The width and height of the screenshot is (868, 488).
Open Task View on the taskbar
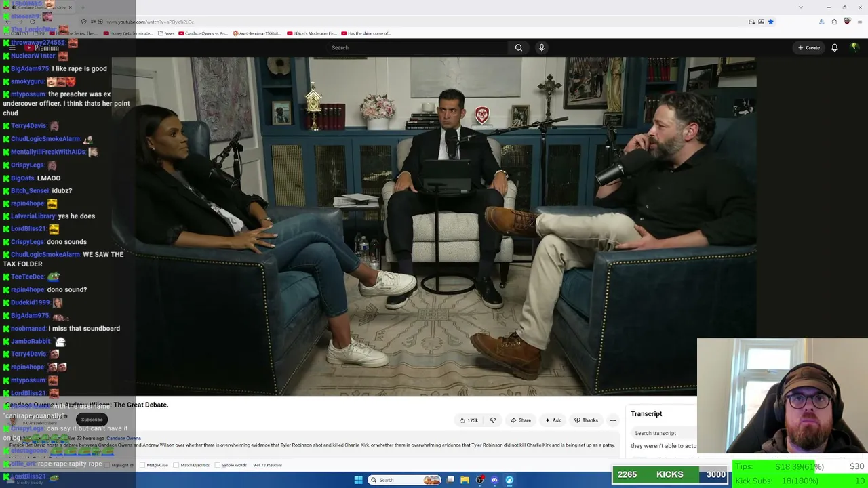pyautogui.click(x=450, y=480)
